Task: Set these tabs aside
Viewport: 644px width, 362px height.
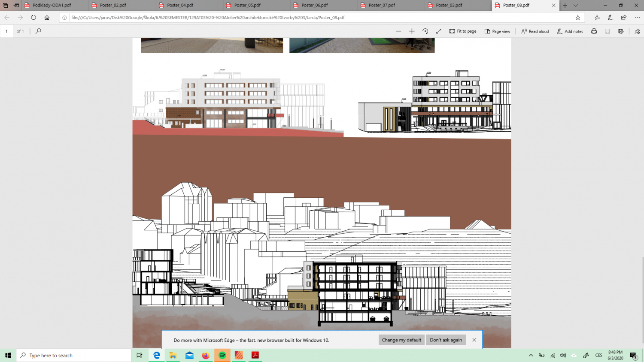Action: click(16, 6)
